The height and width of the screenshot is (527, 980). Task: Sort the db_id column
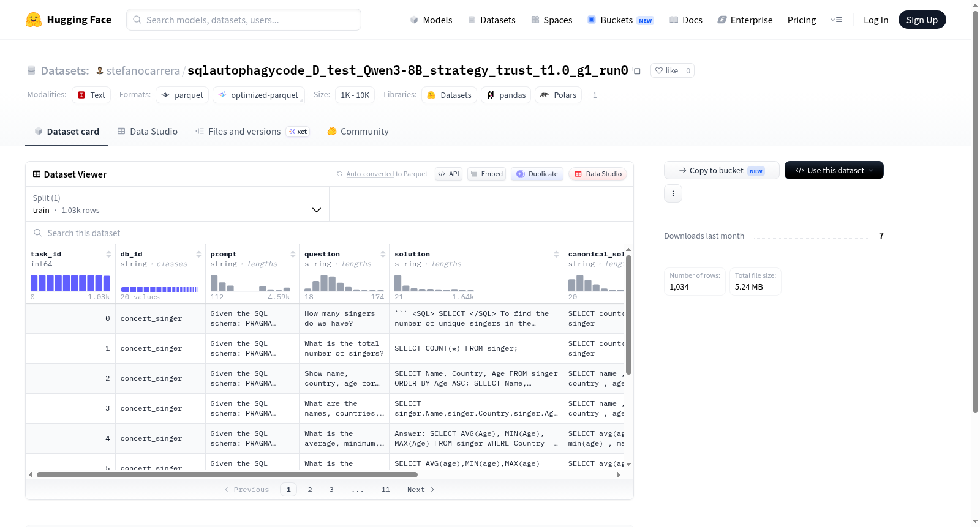(198, 254)
